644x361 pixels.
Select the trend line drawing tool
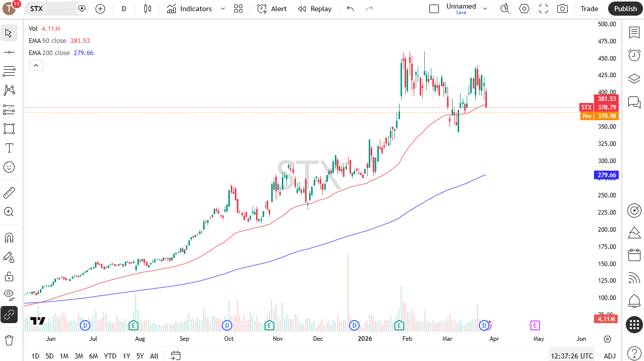9,52
